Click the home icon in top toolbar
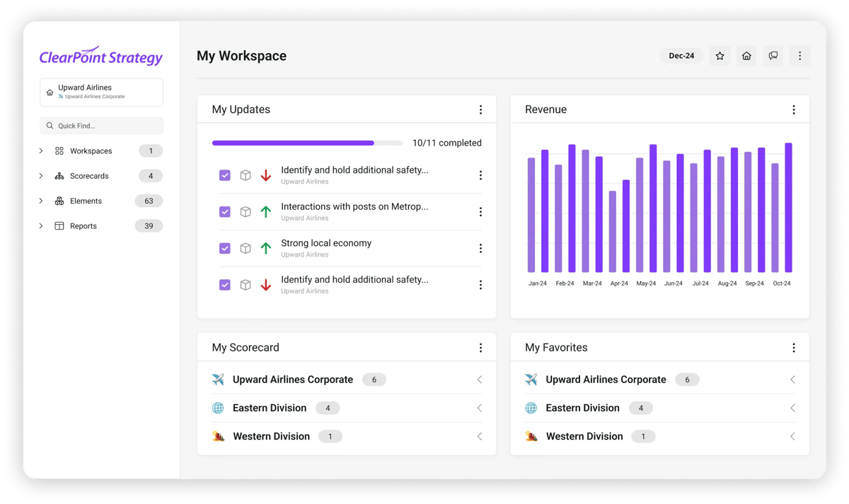849x504 pixels. [746, 56]
